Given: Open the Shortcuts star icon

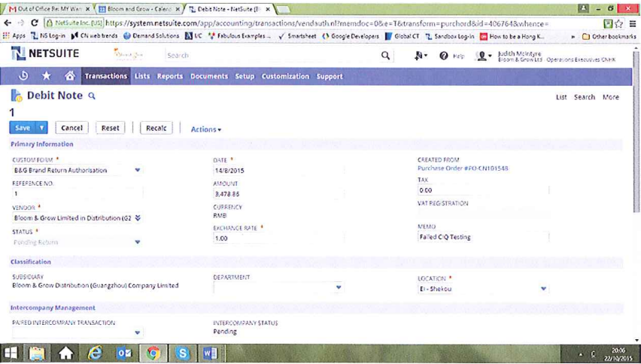Looking at the screenshot, I should pos(47,76).
